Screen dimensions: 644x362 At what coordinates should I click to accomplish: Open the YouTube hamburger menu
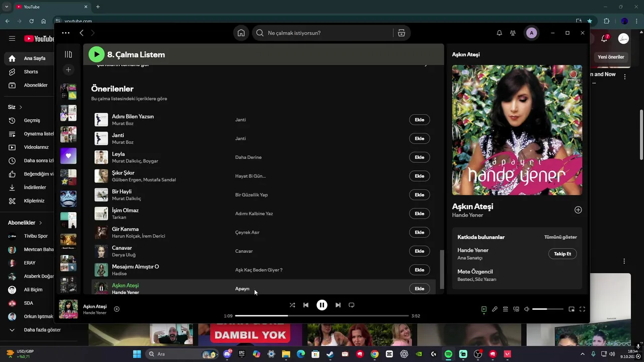coord(12,38)
